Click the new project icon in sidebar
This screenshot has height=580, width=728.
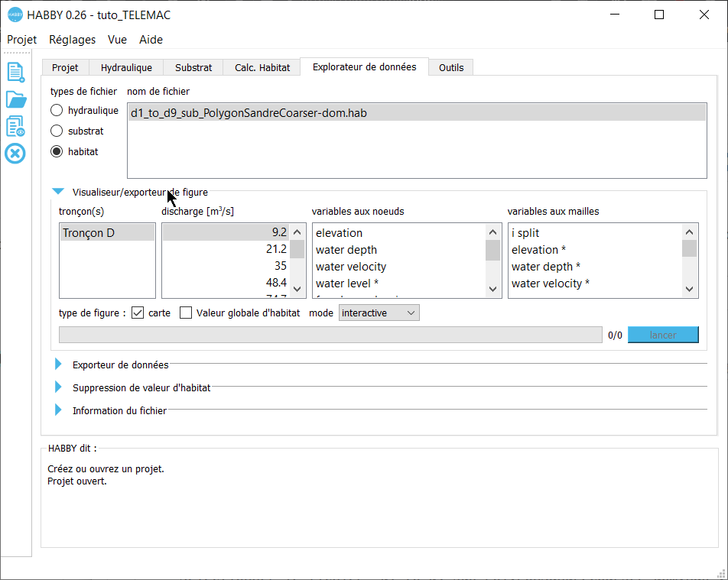pyautogui.click(x=15, y=73)
